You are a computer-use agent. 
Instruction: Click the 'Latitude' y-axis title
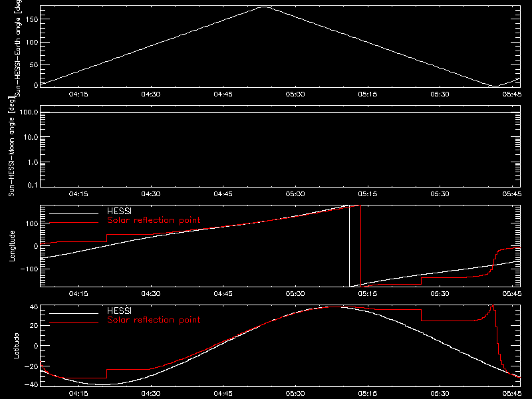[x=16, y=346]
